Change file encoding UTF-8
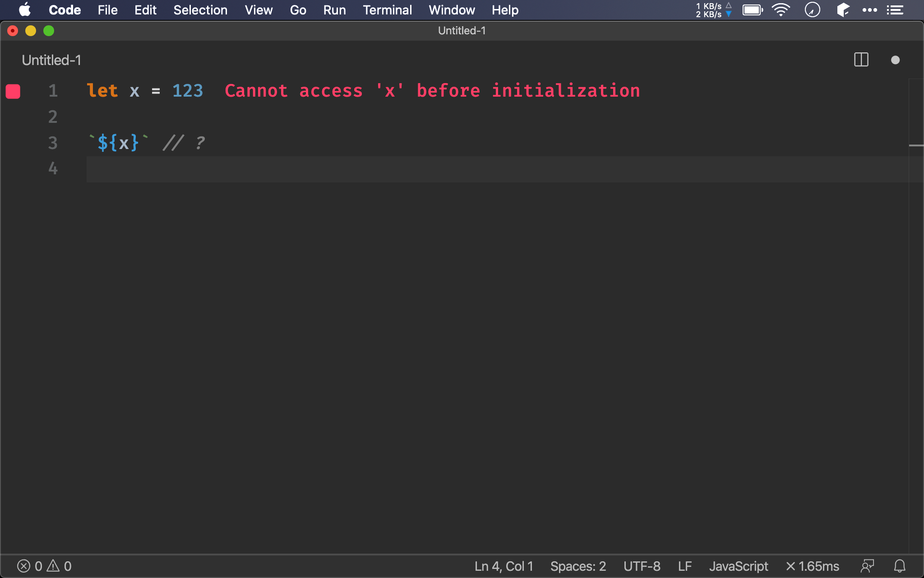Screen dimensions: 924x578 point(642,566)
